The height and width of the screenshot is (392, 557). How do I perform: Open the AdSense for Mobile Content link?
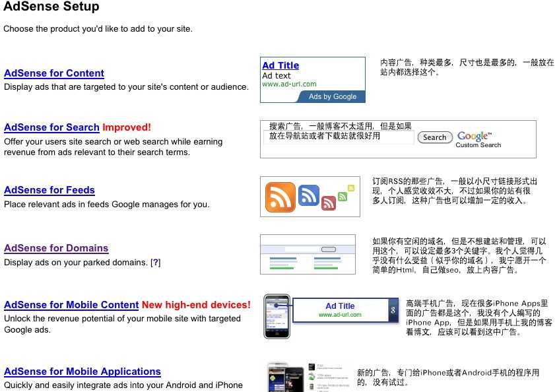coord(71,305)
